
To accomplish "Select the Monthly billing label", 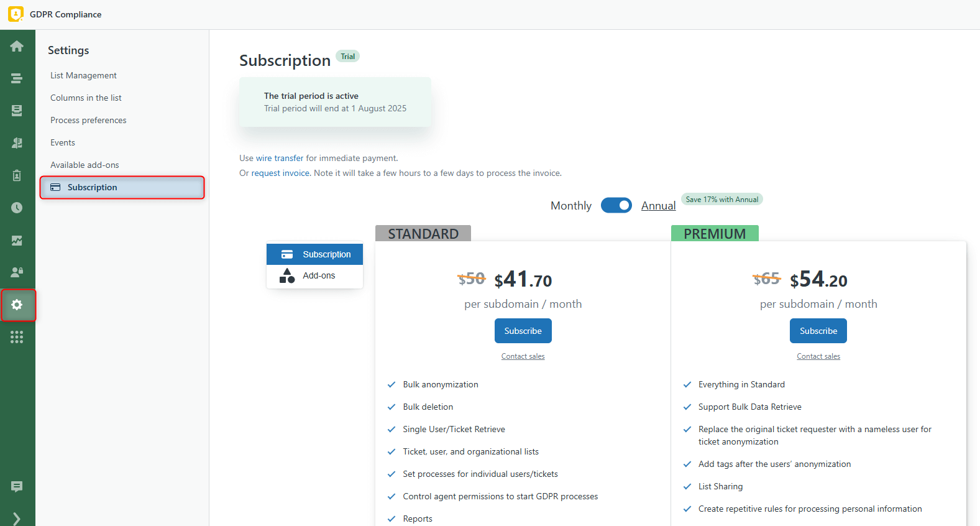I will [571, 206].
